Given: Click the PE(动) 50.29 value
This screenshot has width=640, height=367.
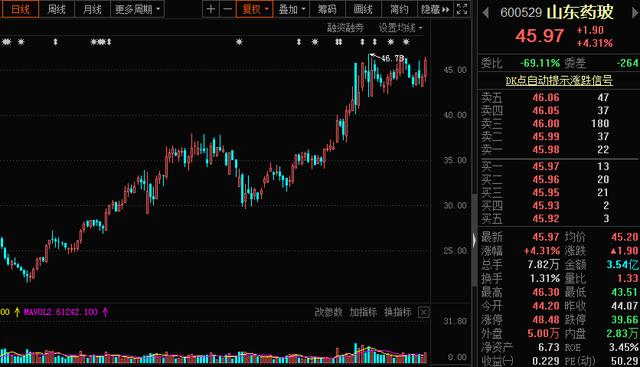Looking at the screenshot, I should (x=625, y=361).
